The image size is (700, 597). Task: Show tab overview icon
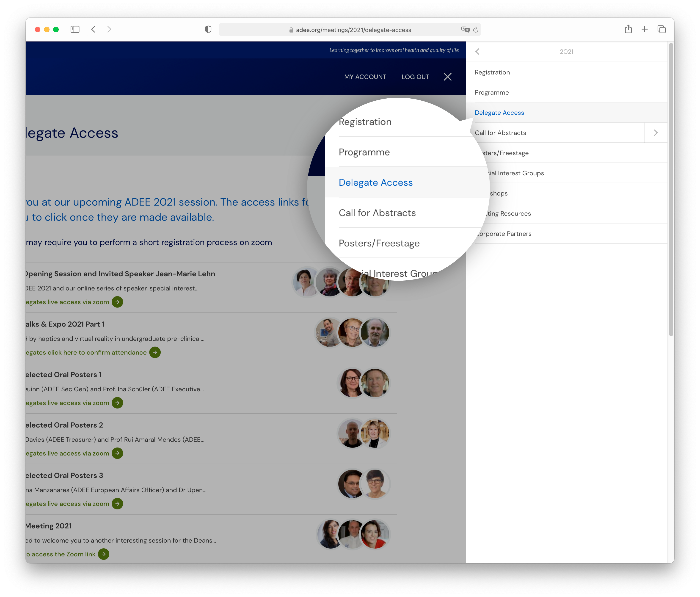661,29
